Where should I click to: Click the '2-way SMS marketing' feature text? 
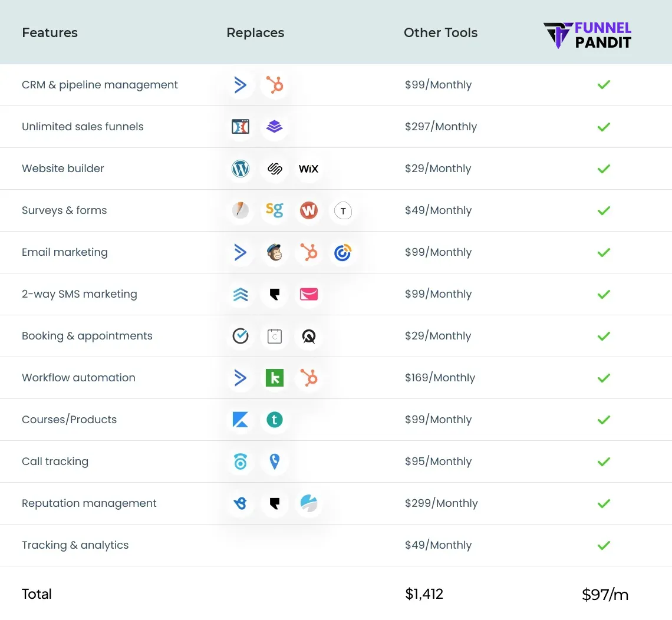click(80, 294)
